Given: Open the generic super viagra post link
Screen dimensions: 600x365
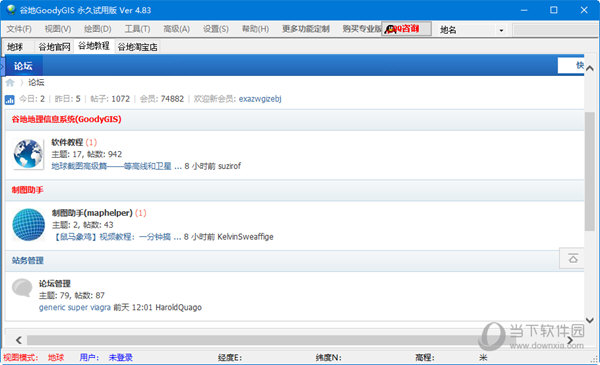Looking at the screenshot, I should coord(75,308).
